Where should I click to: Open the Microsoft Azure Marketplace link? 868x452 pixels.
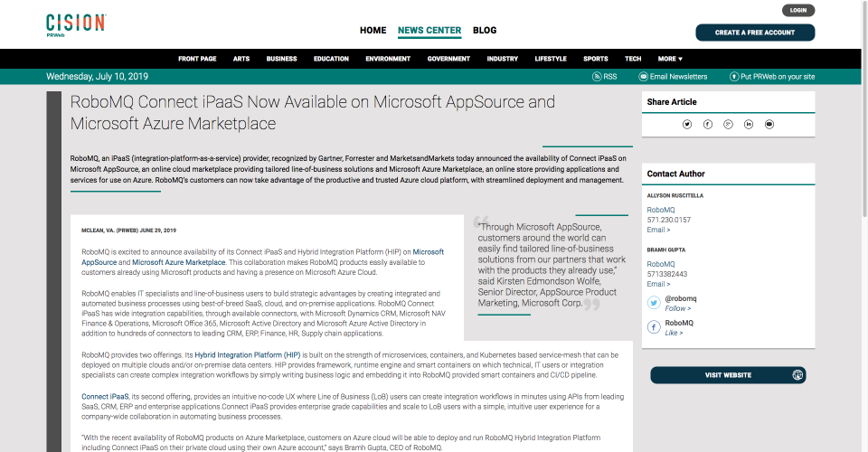coord(178,262)
